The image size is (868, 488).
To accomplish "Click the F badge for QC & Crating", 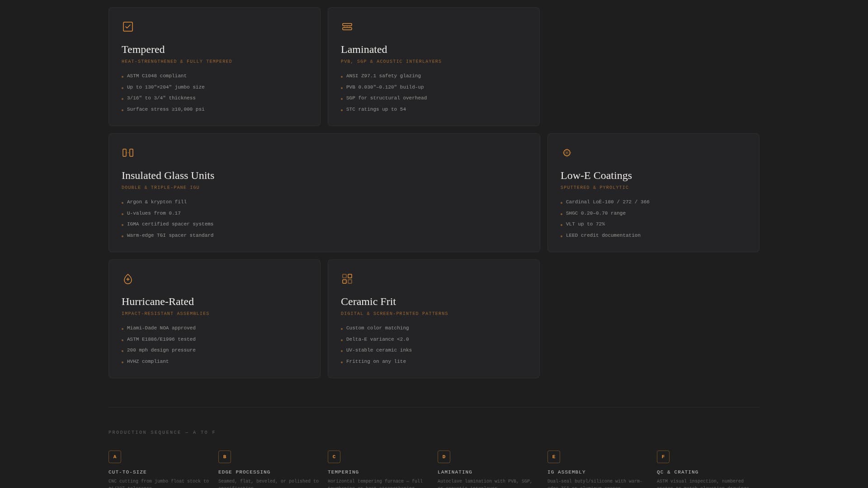I will pos(663,457).
